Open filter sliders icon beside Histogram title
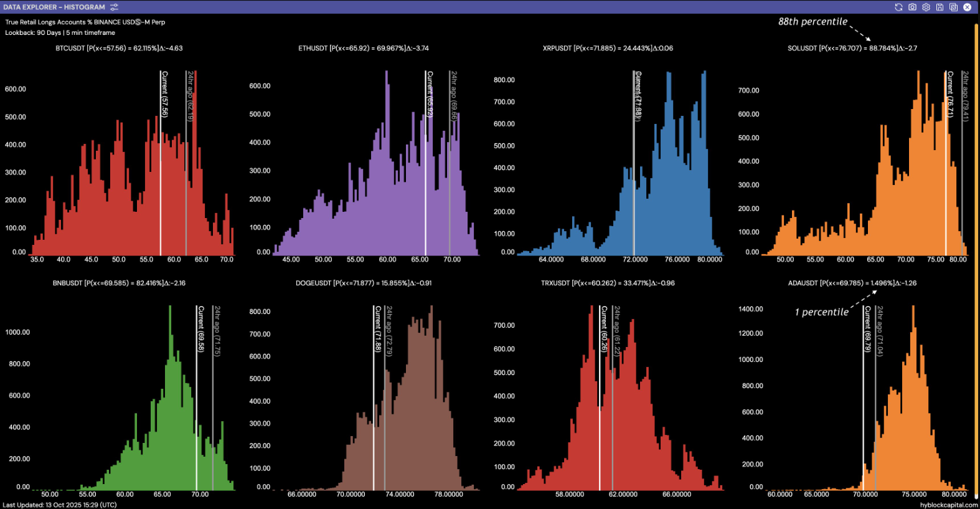980x509 pixels. pyautogui.click(x=114, y=7)
